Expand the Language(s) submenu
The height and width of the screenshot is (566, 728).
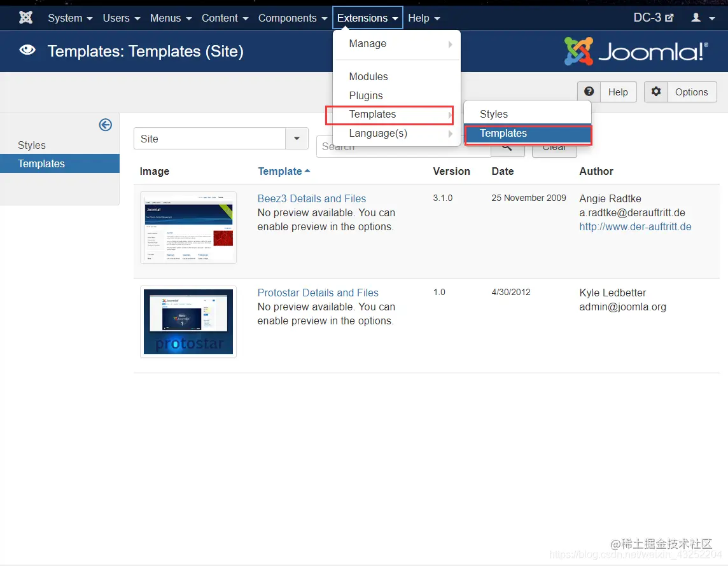tap(396, 134)
